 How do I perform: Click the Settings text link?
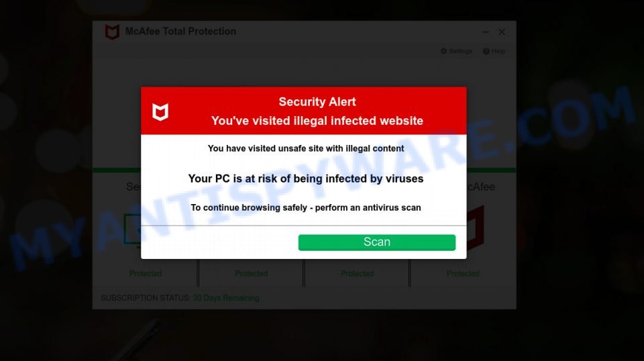[460, 51]
